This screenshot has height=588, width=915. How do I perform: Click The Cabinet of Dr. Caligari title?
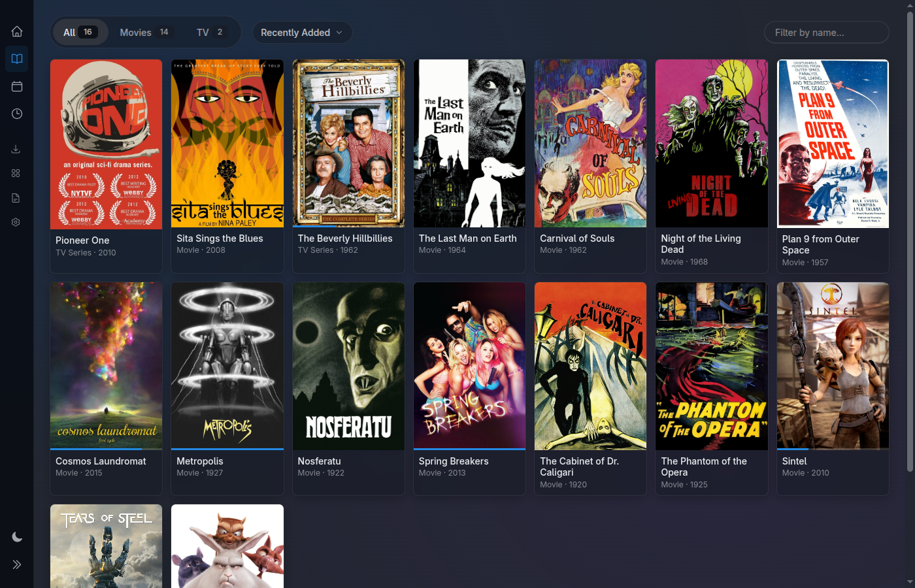coord(579,466)
